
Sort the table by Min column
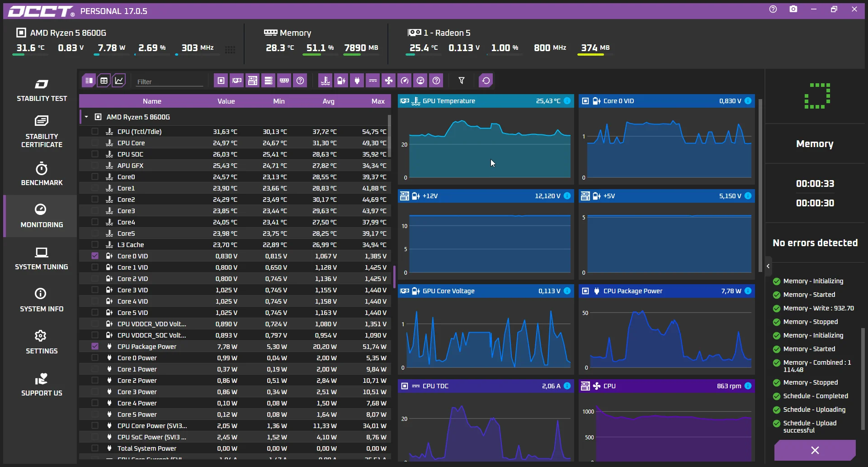tap(279, 101)
